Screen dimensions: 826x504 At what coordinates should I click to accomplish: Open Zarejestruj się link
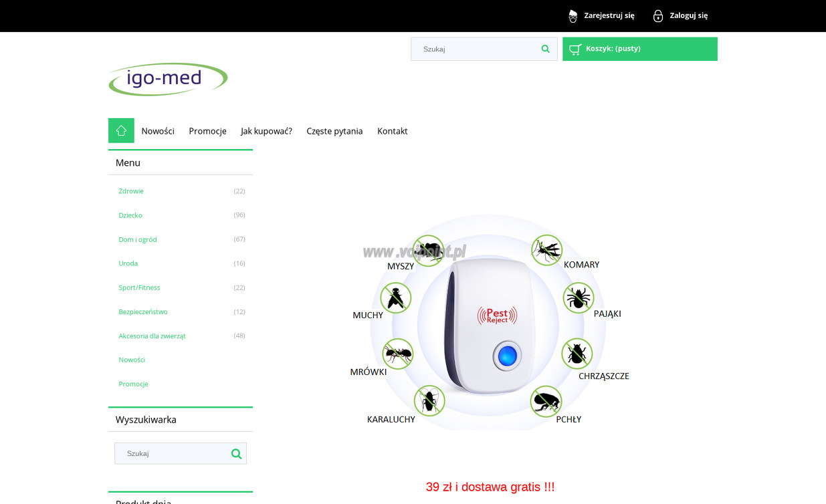click(609, 15)
